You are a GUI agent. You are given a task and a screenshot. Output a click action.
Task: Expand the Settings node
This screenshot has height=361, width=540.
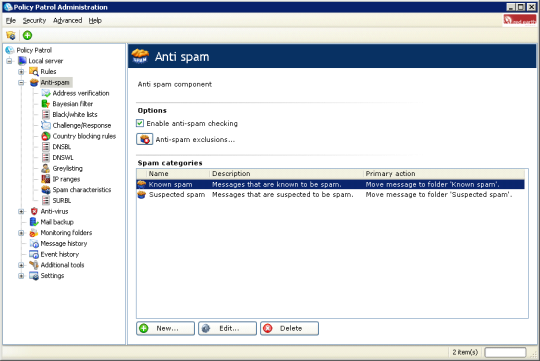click(21, 276)
